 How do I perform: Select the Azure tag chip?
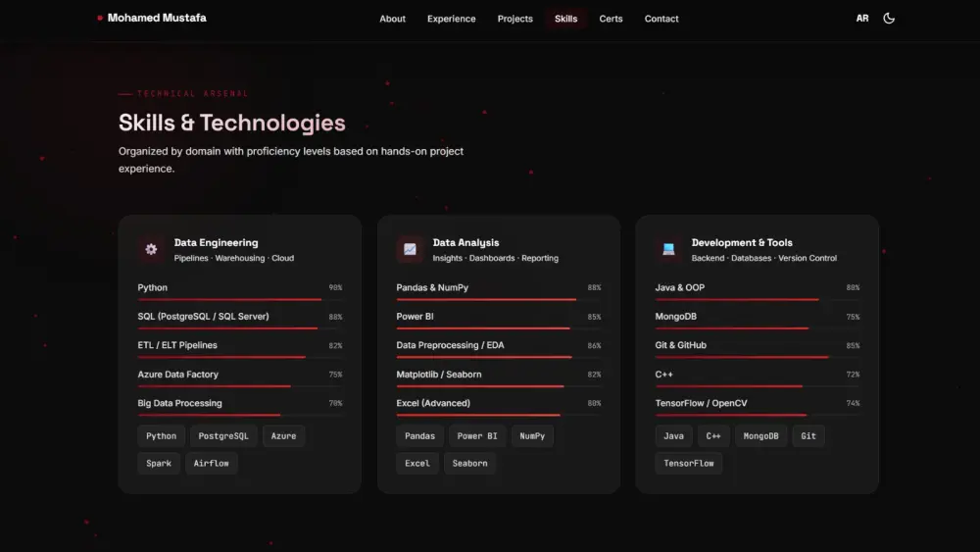point(283,435)
